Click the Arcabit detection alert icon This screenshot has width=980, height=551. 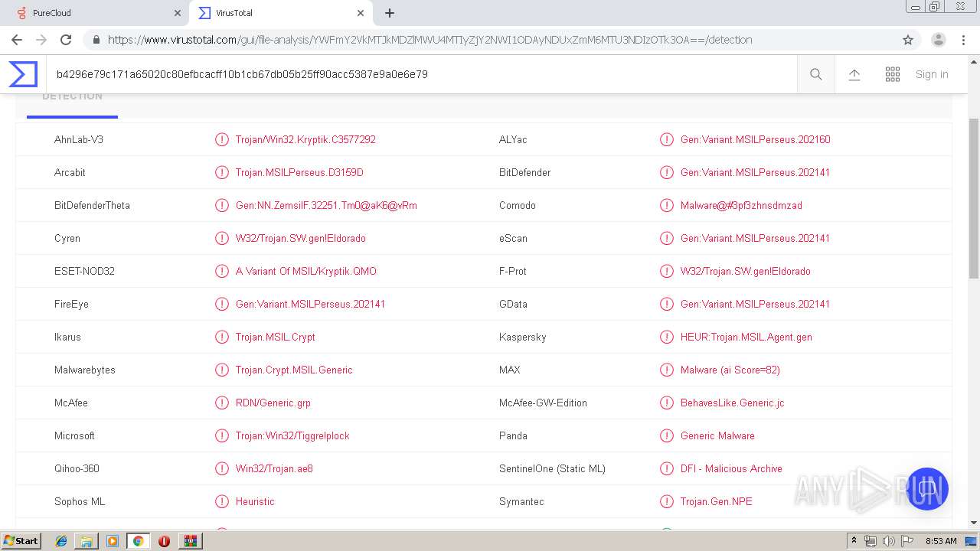point(222,172)
